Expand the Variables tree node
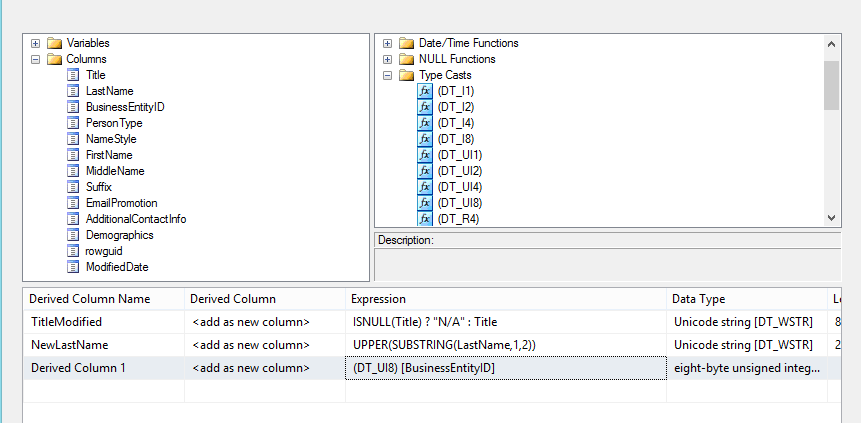The image size is (861, 423). coord(36,43)
